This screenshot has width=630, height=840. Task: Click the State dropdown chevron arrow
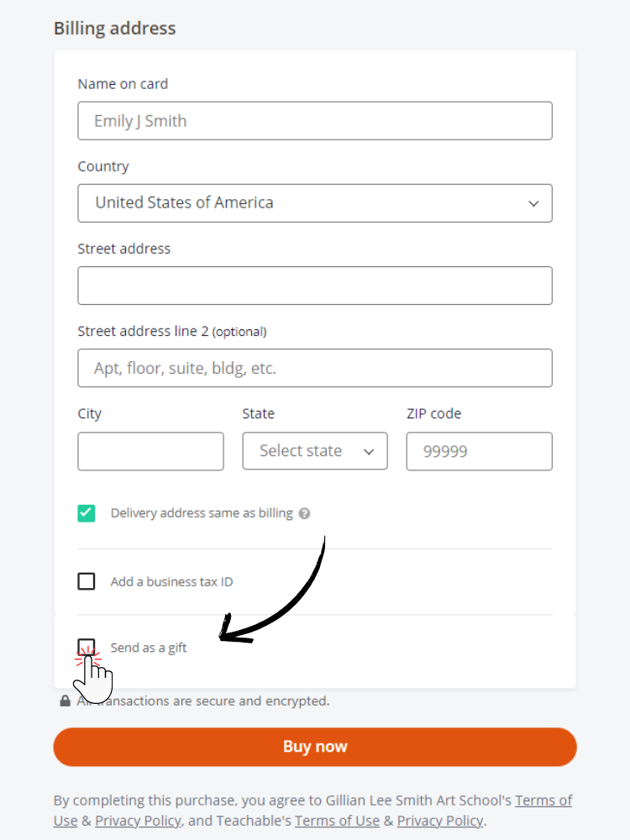click(369, 452)
